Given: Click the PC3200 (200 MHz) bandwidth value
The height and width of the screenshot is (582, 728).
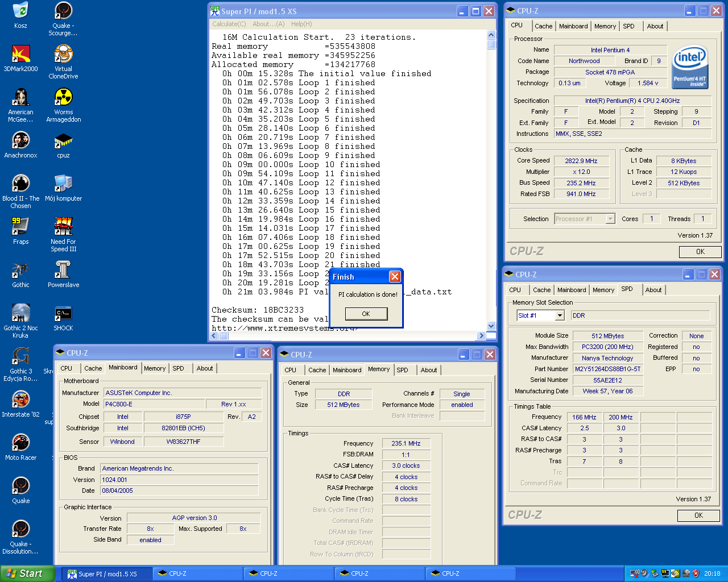Looking at the screenshot, I should click(607, 347).
